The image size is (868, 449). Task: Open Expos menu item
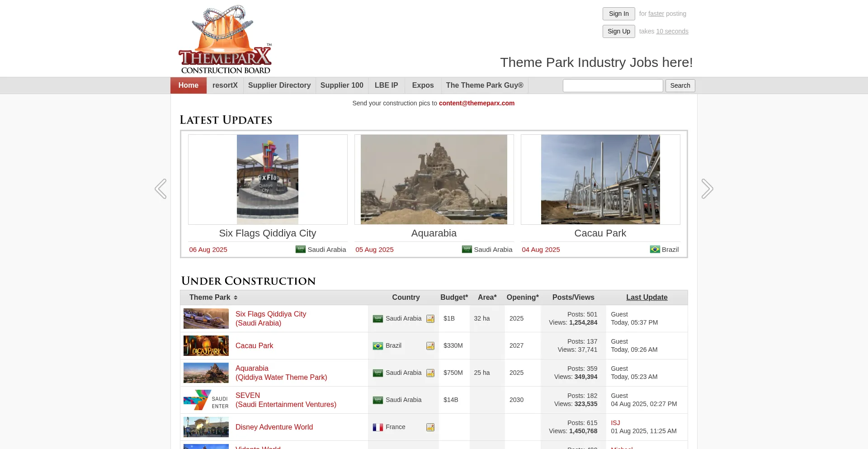pos(423,85)
